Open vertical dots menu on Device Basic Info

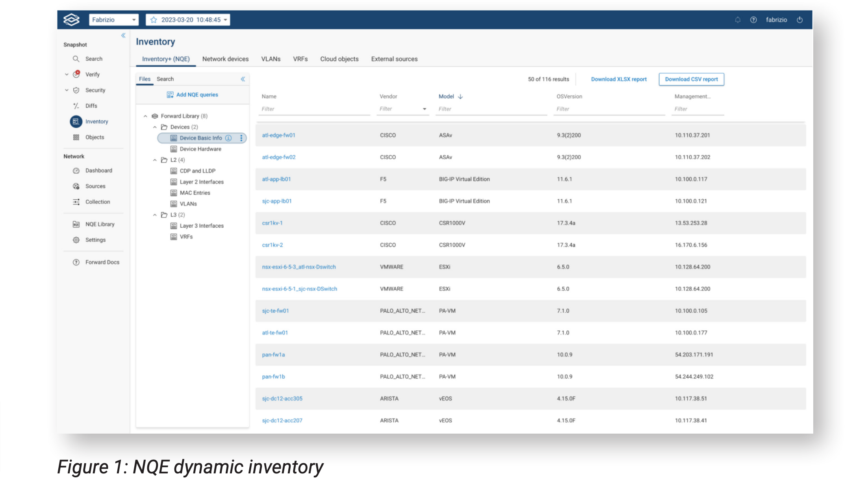point(241,138)
